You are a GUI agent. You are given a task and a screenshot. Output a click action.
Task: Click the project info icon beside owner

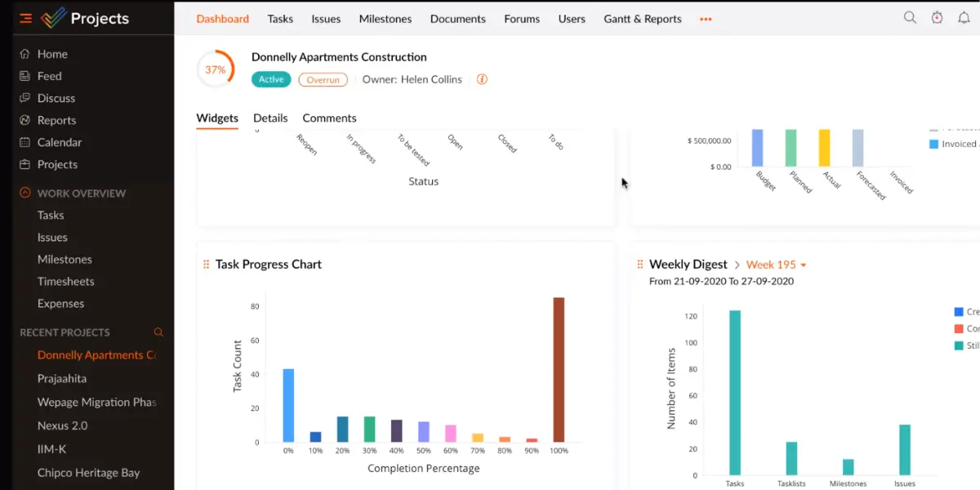click(x=482, y=79)
